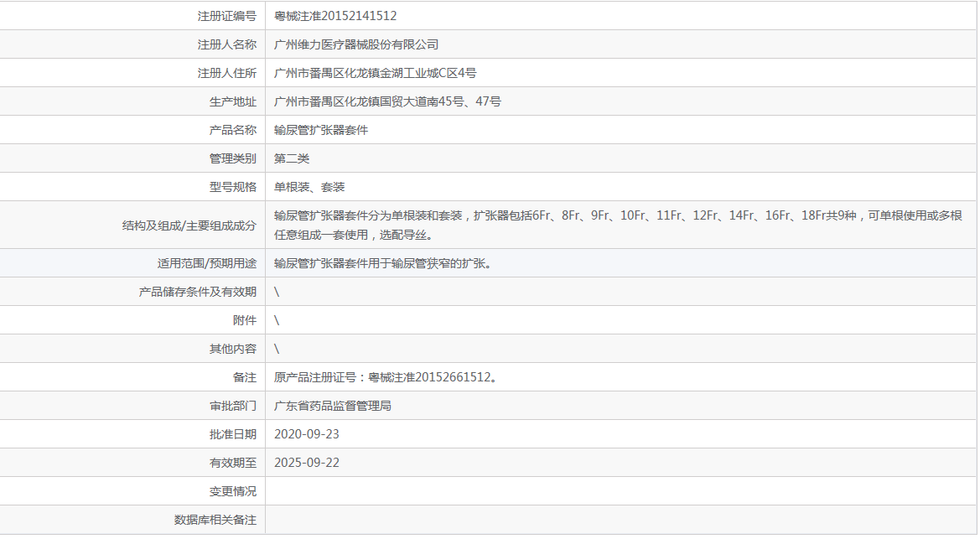The height and width of the screenshot is (539, 980).
Task: Click the label '附件'
Action: click(245, 321)
